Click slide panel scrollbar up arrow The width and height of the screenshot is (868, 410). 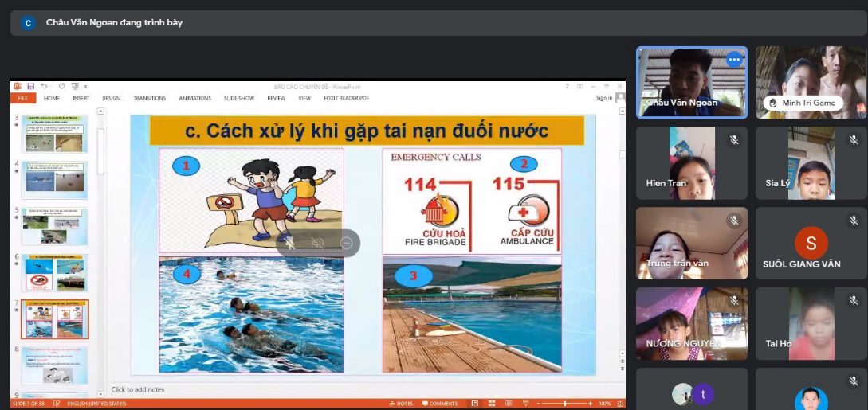(x=100, y=111)
